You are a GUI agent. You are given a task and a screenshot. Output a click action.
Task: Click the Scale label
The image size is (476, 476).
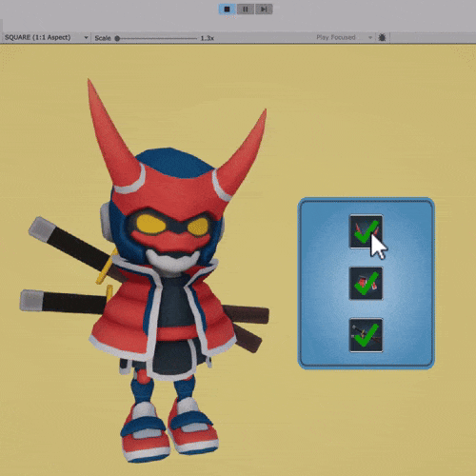[103, 38]
